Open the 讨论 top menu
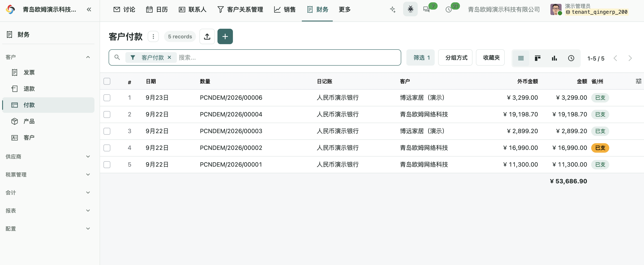Viewport: 644px width, 265px height. 124,9
